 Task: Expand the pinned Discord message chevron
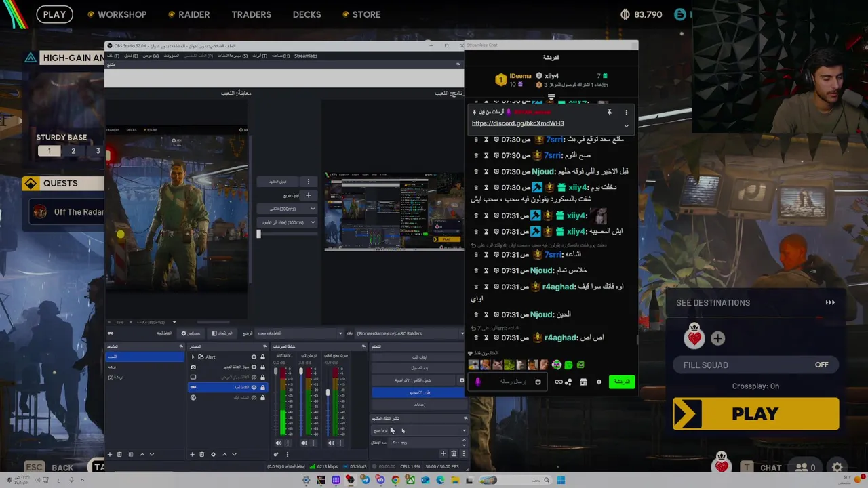[626, 125]
